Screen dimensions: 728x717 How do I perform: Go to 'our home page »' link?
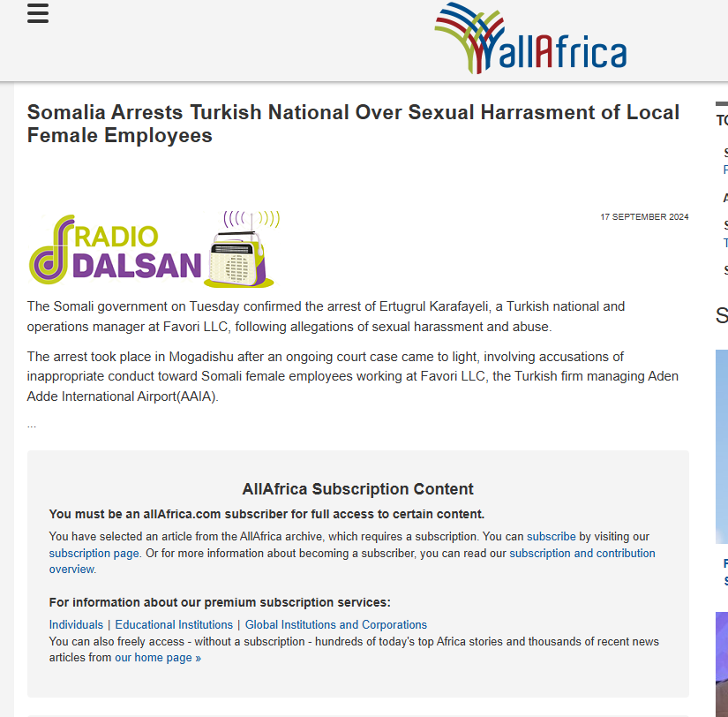(158, 658)
